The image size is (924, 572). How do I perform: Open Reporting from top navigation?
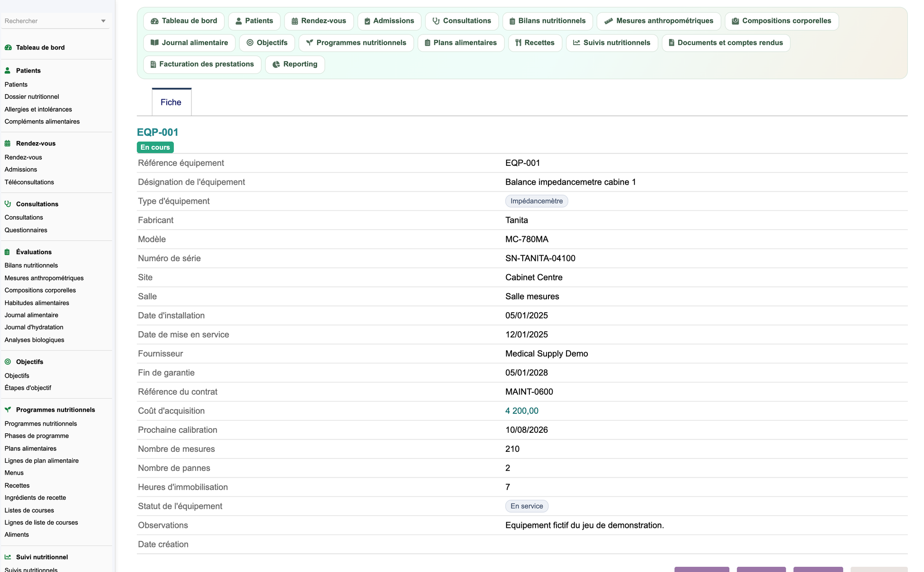[295, 65]
